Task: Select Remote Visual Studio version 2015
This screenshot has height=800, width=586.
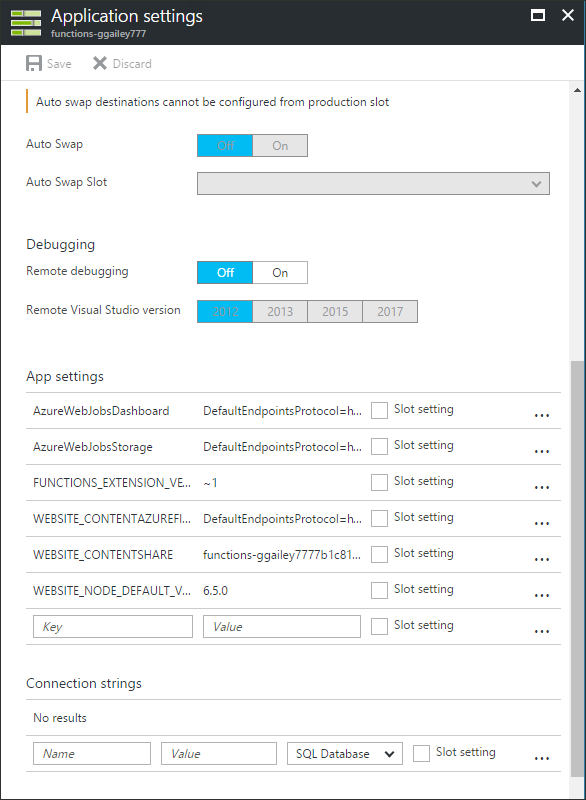Action: [x=334, y=311]
